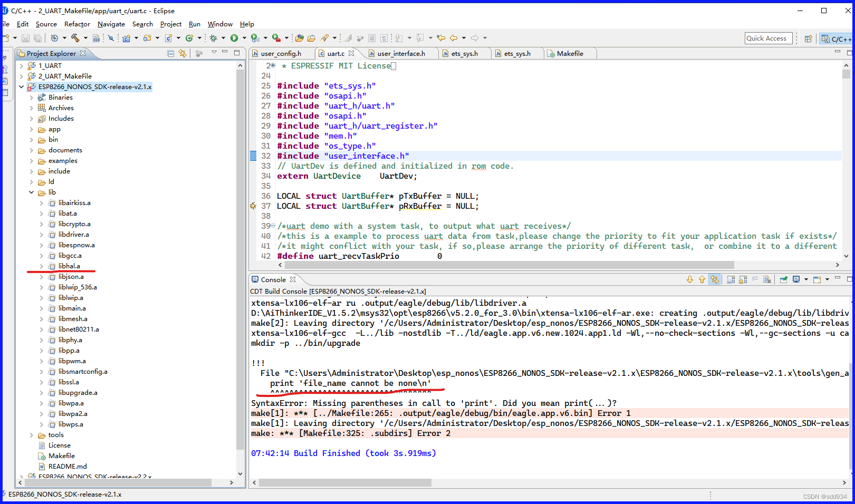This screenshot has width=855, height=504.
Task: Click the Console horizontal scrollbar
Action: 345,482
